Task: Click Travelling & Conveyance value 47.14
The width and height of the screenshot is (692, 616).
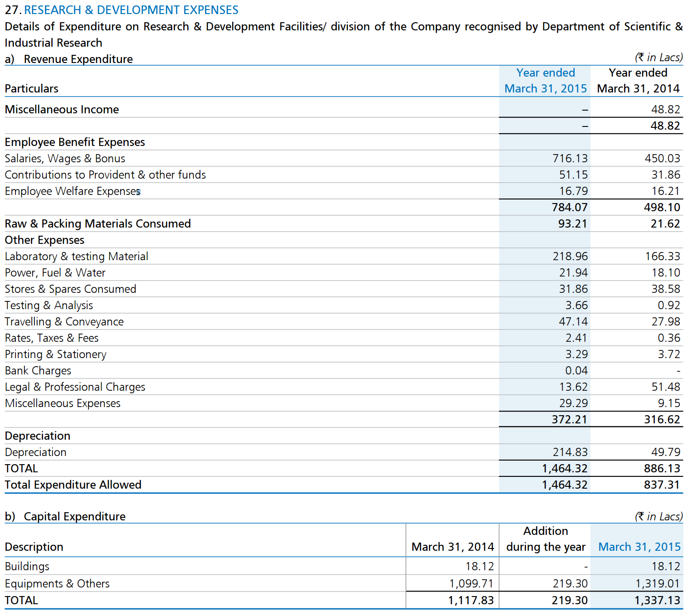Action: coord(573,321)
